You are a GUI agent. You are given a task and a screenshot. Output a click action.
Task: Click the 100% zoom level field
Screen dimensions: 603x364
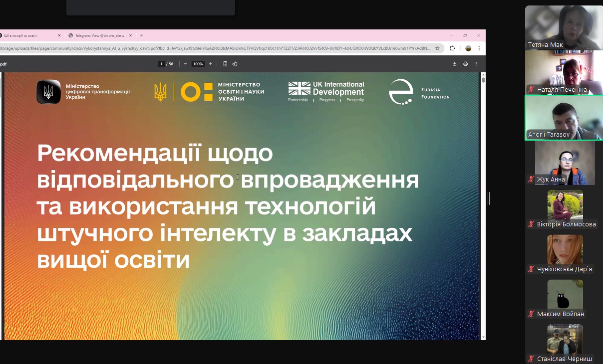pos(198,64)
